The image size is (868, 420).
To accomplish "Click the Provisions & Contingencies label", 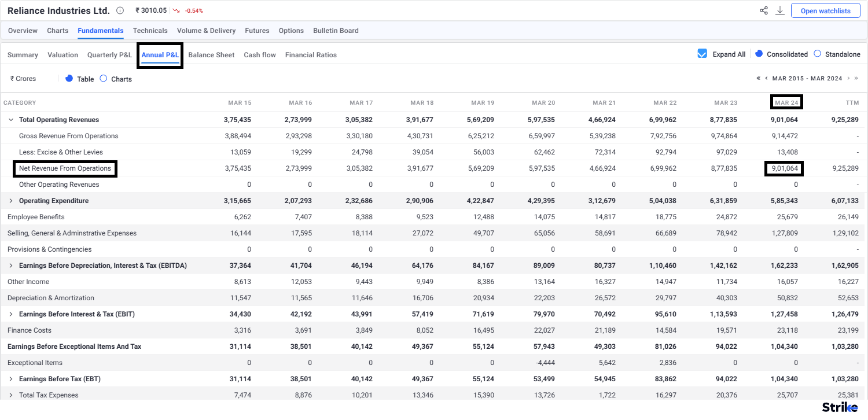I will 49,249.
